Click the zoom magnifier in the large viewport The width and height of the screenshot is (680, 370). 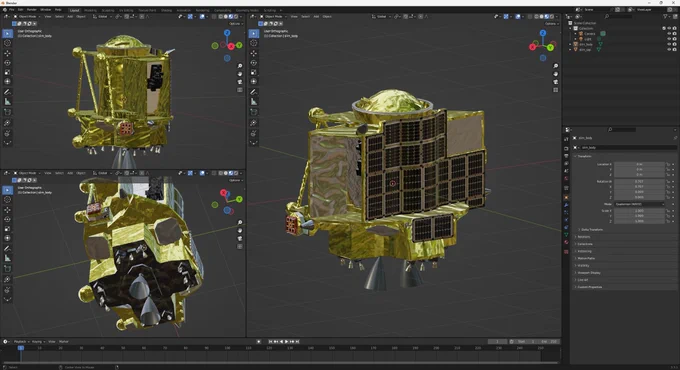[x=556, y=66]
